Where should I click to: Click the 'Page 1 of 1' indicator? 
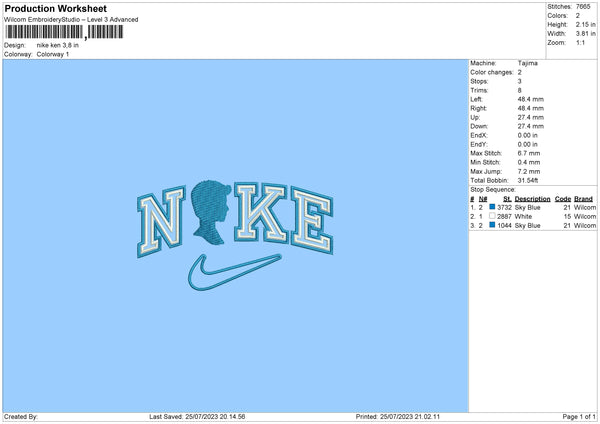pyautogui.click(x=579, y=417)
